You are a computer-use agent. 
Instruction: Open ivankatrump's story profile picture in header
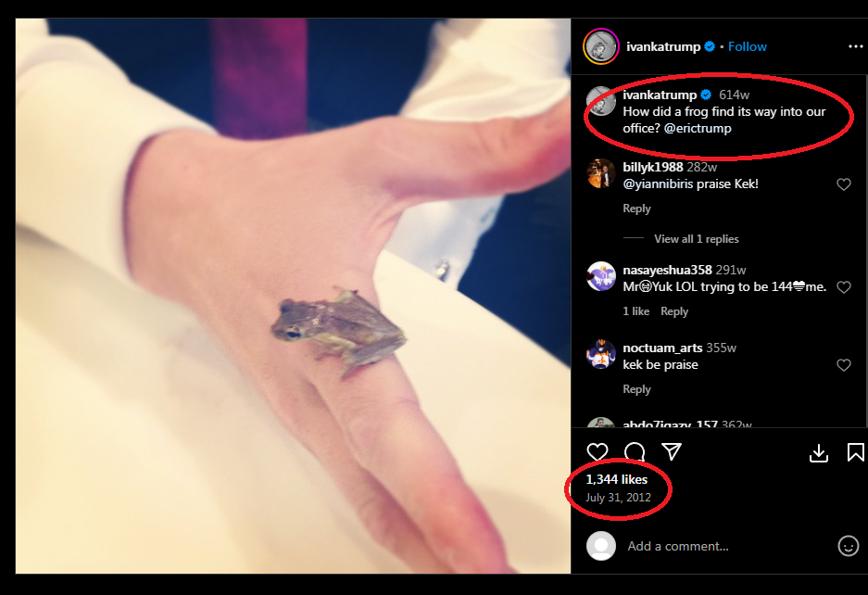click(x=601, y=46)
